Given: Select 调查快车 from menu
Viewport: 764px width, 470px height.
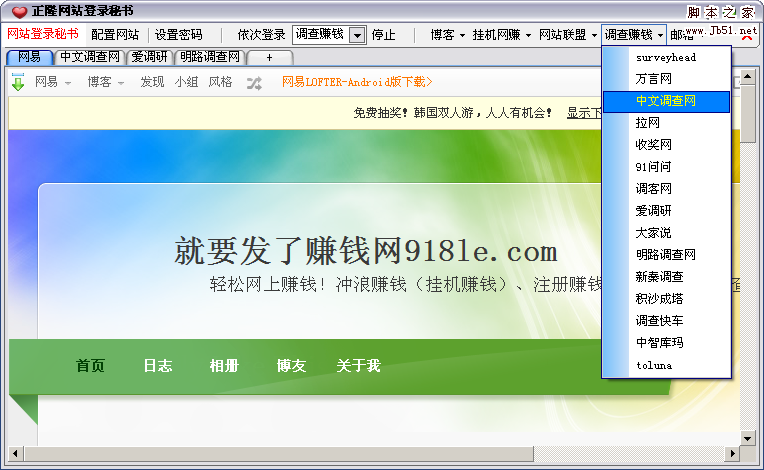Looking at the screenshot, I should coord(666,320).
